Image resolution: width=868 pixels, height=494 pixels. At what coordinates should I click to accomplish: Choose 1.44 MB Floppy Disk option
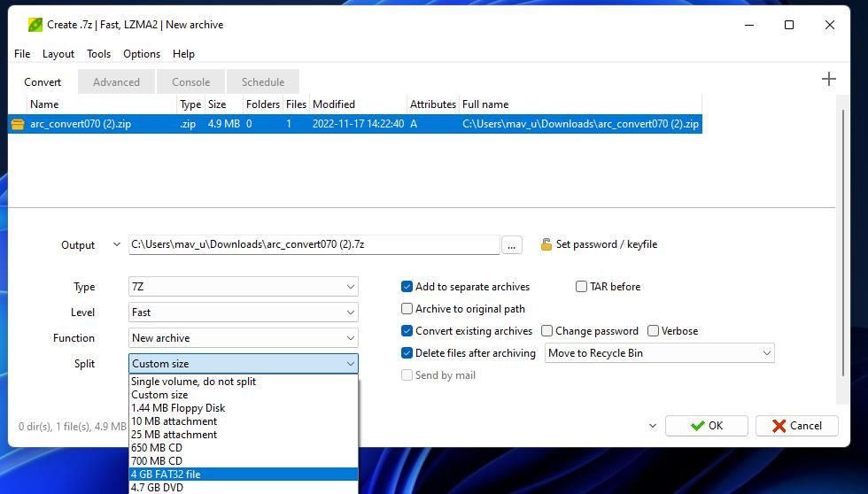[x=244, y=408]
